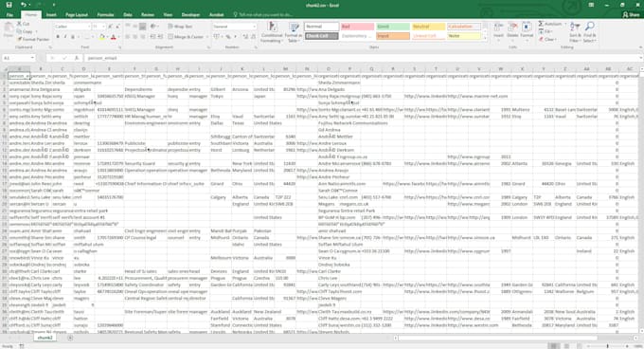
Task: Click the Orientation icon
Action: [153, 27]
